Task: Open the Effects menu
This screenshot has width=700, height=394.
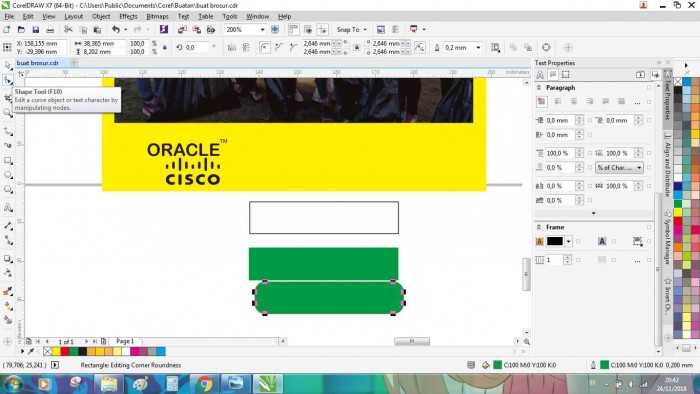Action: pos(128,17)
